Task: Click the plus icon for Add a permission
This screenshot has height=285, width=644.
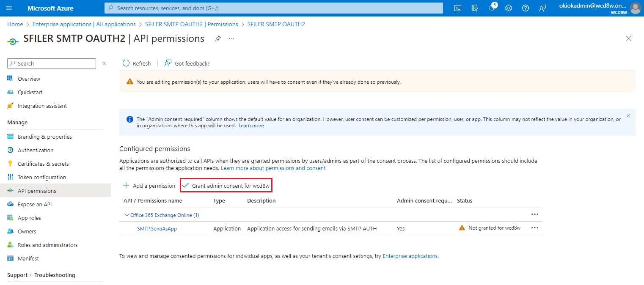Action: [x=126, y=186]
